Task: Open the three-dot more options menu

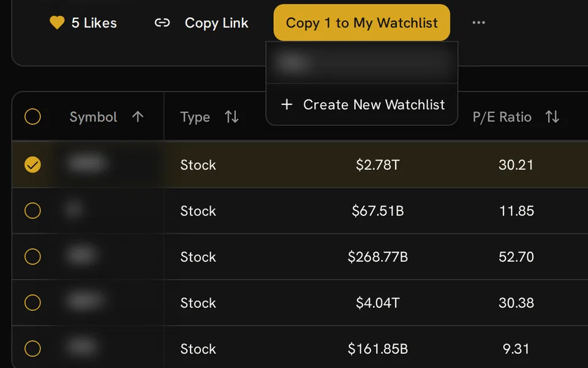Action: pyautogui.click(x=478, y=23)
